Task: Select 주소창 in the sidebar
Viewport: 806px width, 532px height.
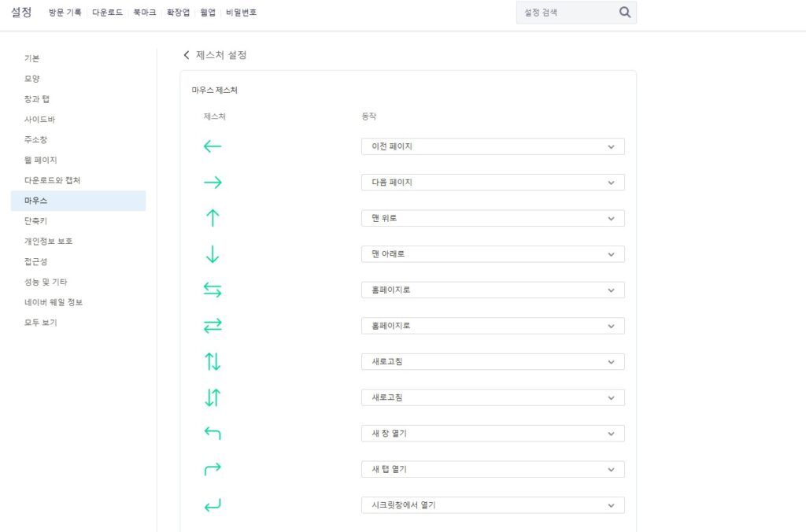Action: coord(78,139)
